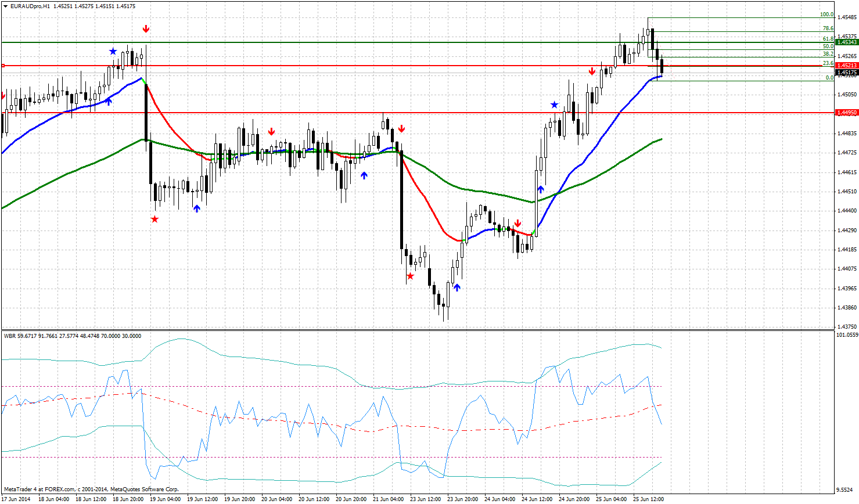Select the red sell arrow above the 19 Jun peak
This screenshot has height=504, width=859.
[x=146, y=27]
